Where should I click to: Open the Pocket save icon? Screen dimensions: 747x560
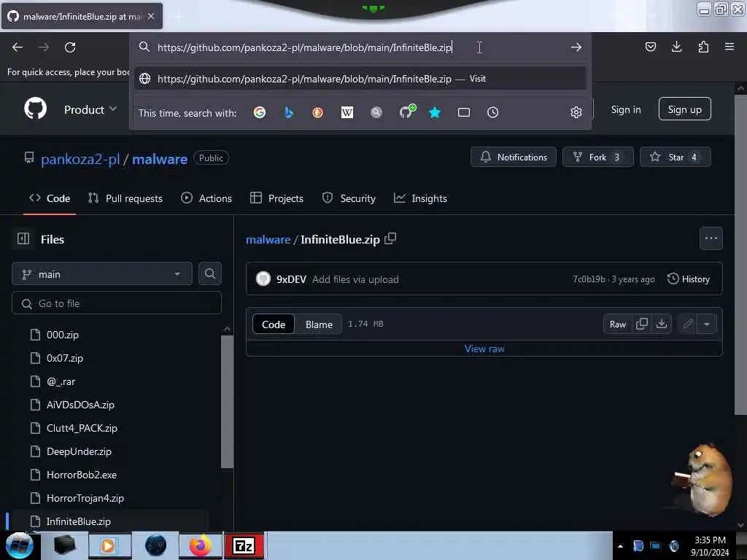(650, 47)
